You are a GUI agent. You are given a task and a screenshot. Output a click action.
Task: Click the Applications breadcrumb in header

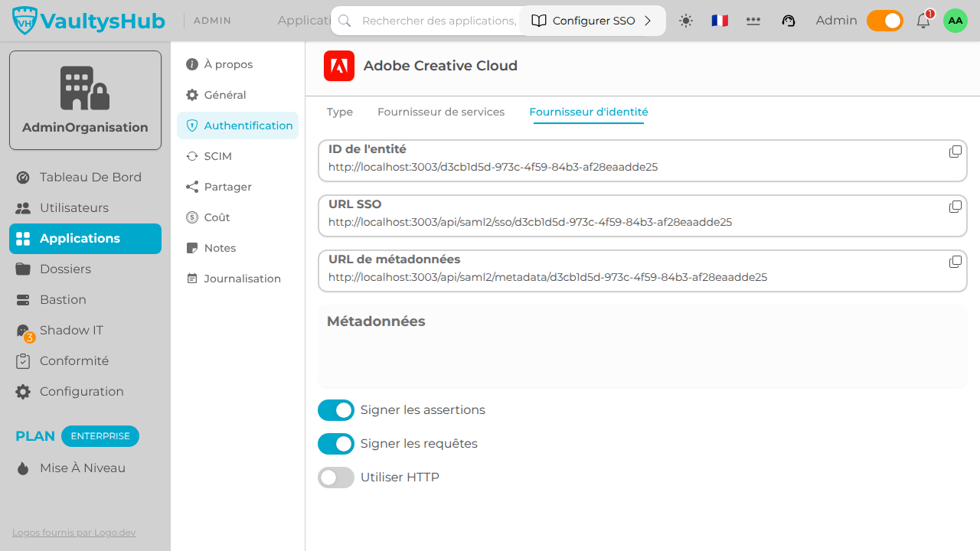tap(304, 21)
